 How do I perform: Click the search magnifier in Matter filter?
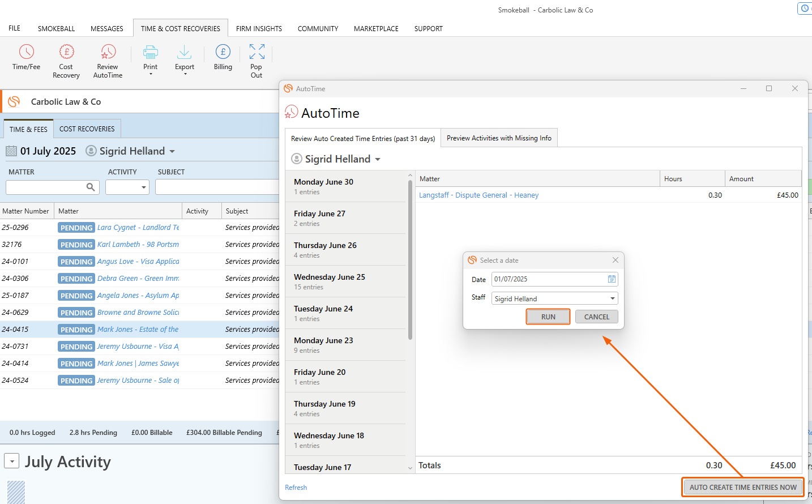[91, 187]
